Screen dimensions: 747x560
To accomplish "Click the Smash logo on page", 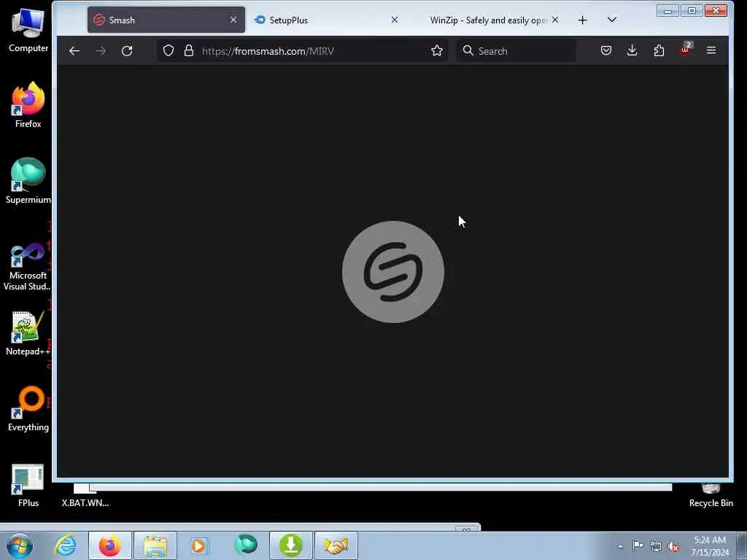I will point(393,272).
